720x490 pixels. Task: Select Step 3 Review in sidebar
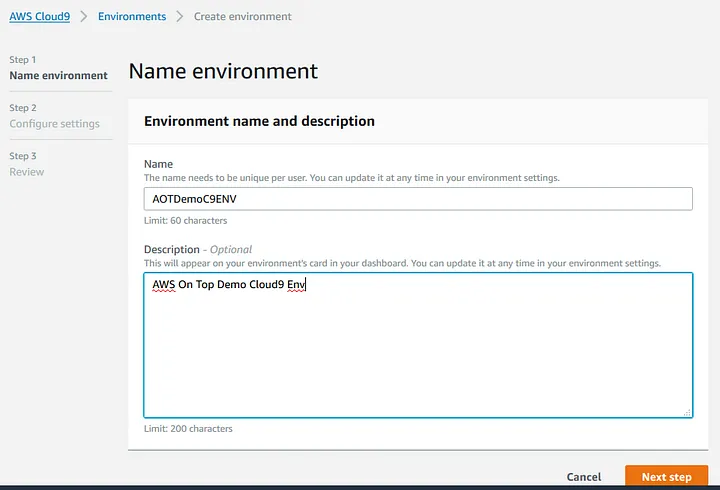(x=27, y=164)
